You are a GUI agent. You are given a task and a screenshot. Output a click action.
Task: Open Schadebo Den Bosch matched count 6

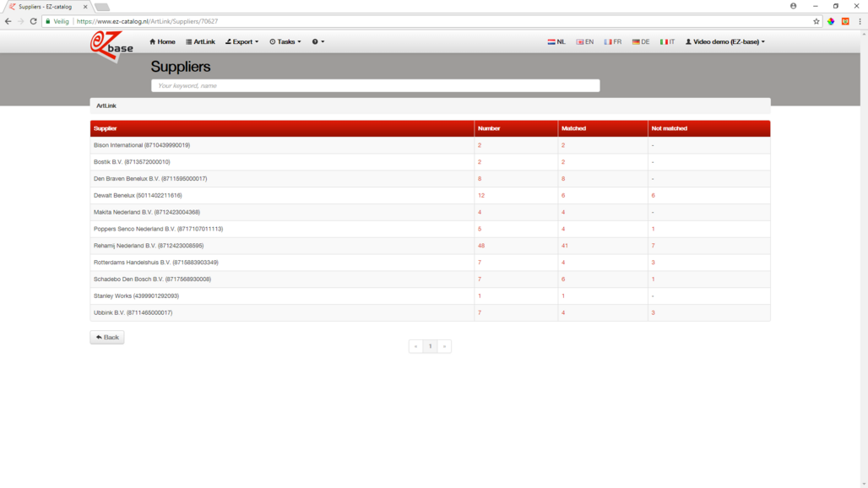pyautogui.click(x=563, y=279)
